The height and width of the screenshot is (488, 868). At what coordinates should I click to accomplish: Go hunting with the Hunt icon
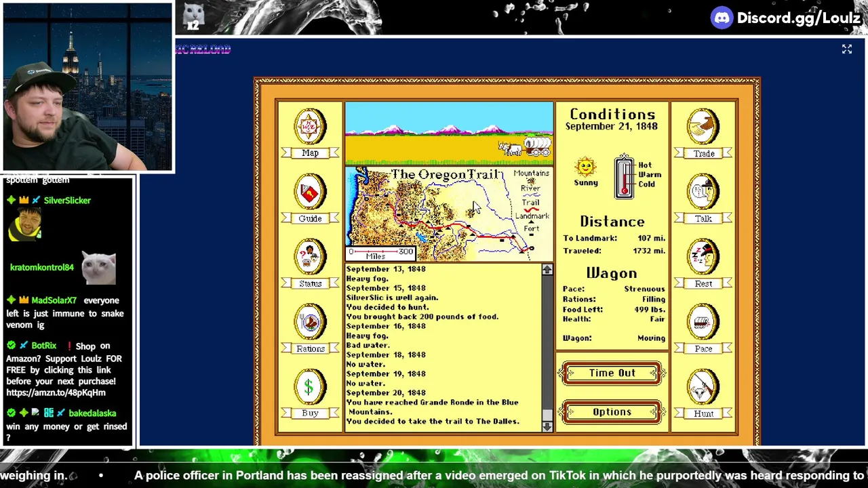pyautogui.click(x=703, y=388)
